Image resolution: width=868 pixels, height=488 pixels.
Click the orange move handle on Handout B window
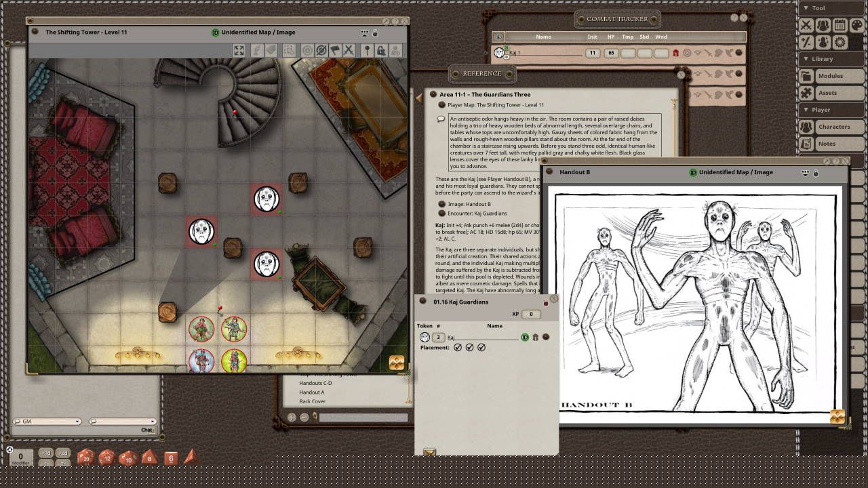click(x=837, y=416)
